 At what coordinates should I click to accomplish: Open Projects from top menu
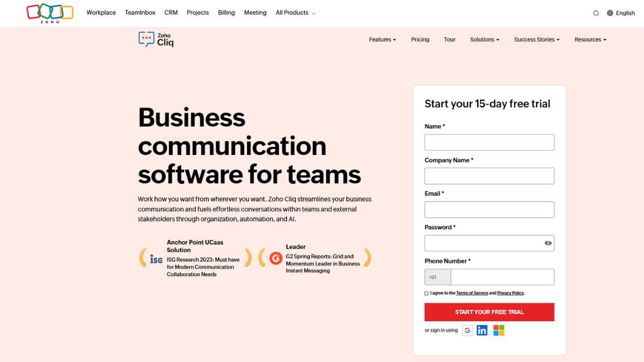197,13
